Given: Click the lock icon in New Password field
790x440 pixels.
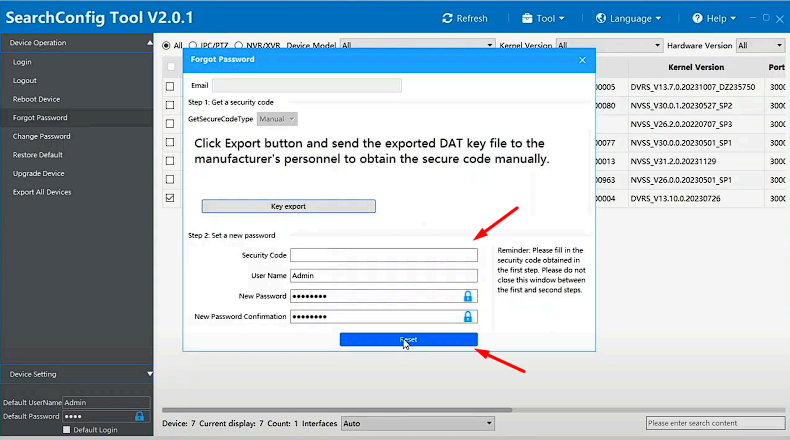Looking at the screenshot, I should click(467, 296).
